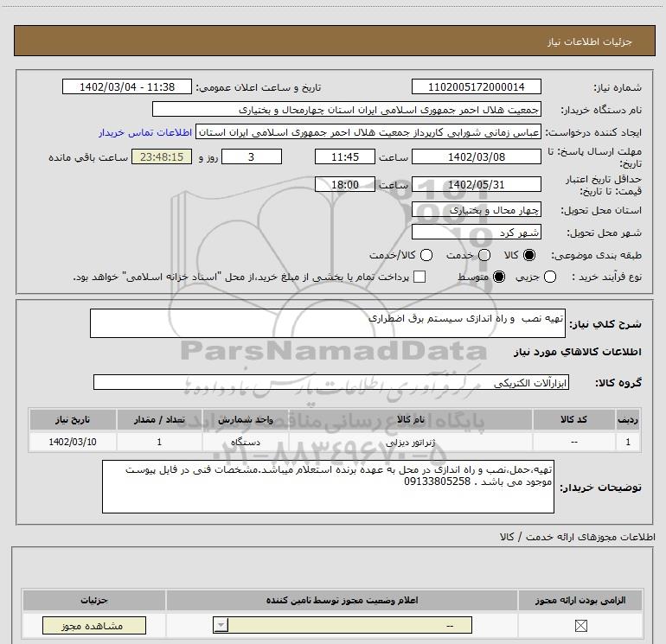Click the کد کالا column header

click(573, 419)
